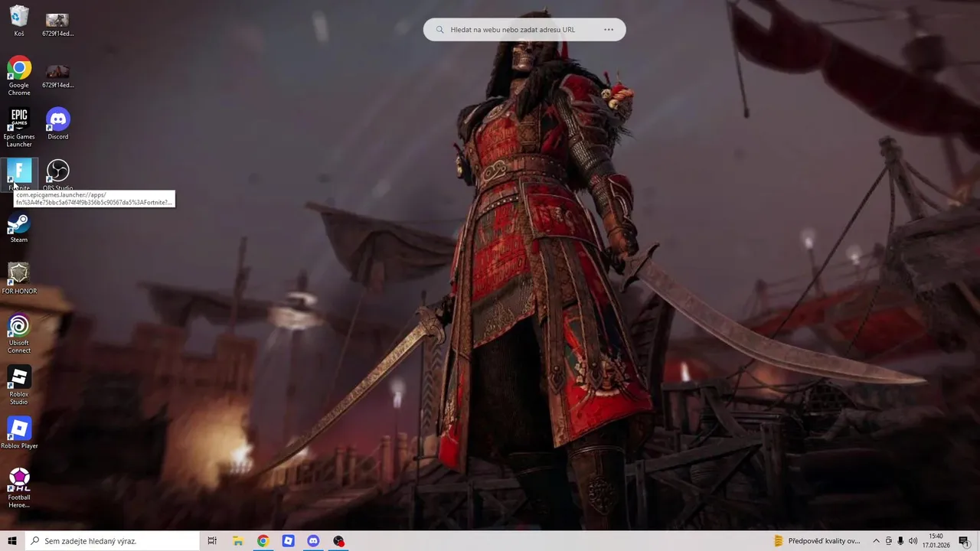Click the taskbar search box
The height and width of the screenshot is (551, 980).
(112, 541)
